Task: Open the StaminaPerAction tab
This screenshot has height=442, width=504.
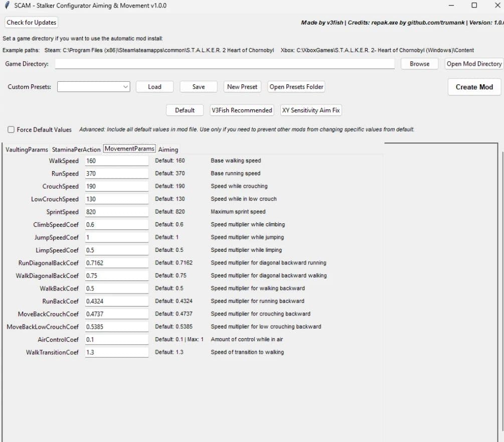Action: (76, 150)
